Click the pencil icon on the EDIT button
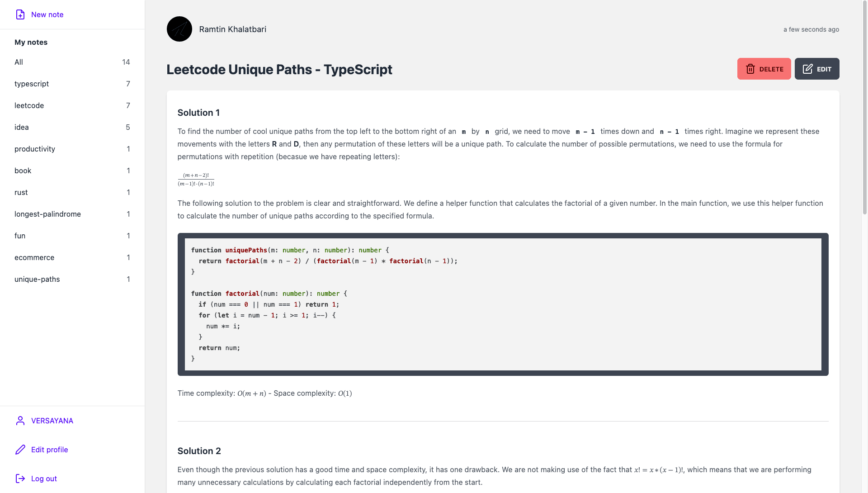This screenshot has height=493, width=868. (807, 68)
